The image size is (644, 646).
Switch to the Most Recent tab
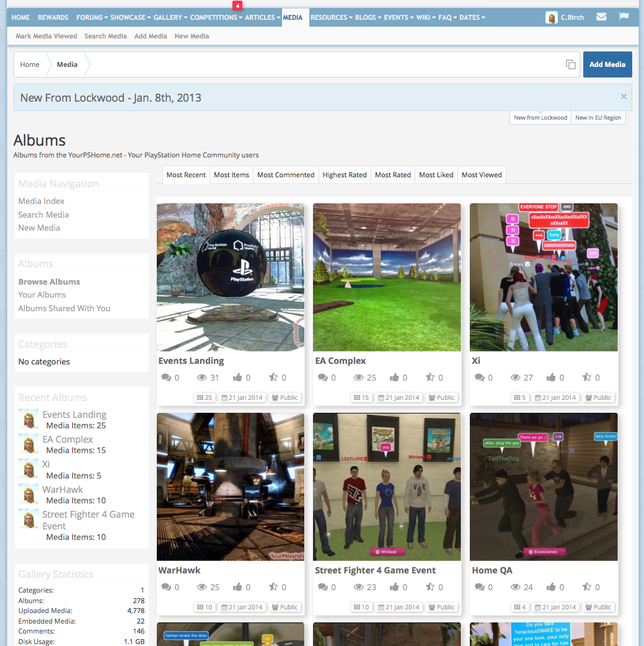(186, 175)
